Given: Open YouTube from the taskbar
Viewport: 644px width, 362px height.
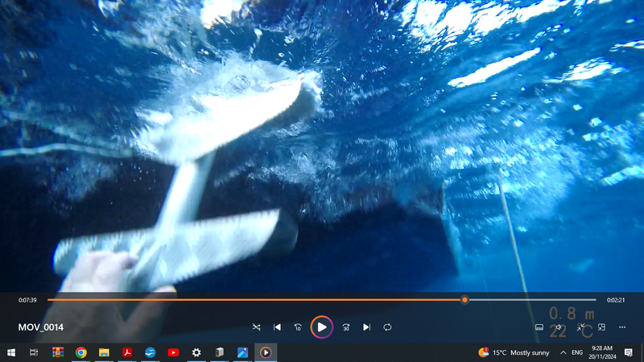Looking at the screenshot, I should click(173, 352).
